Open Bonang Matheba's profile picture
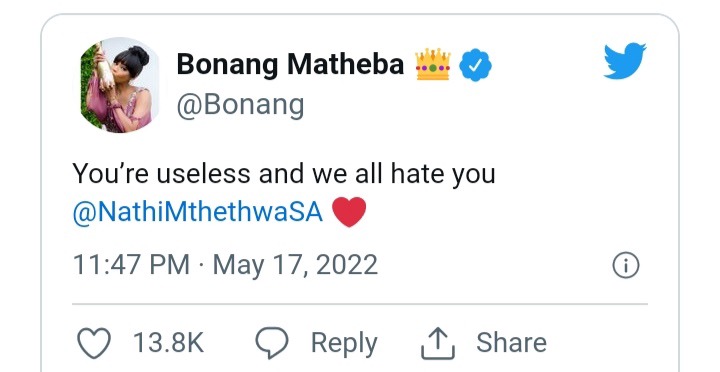Viewport: 720px width, 372px height. coord(119,85)
